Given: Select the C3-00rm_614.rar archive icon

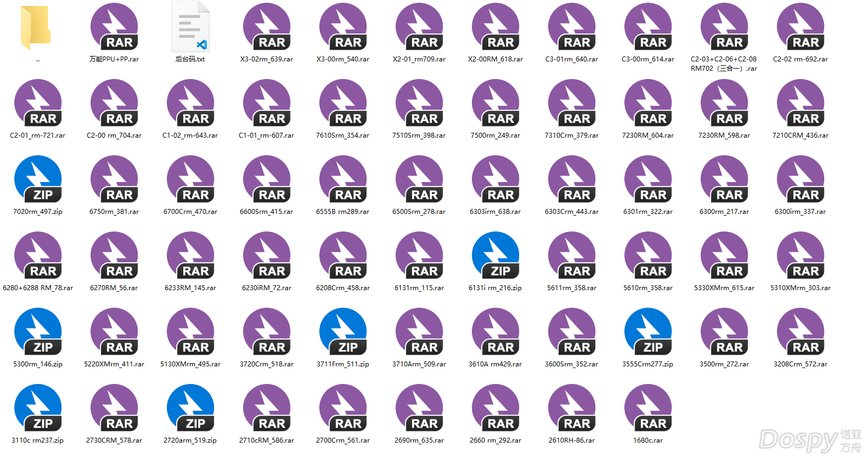Looking at the screenshot, I should [648, 26].
